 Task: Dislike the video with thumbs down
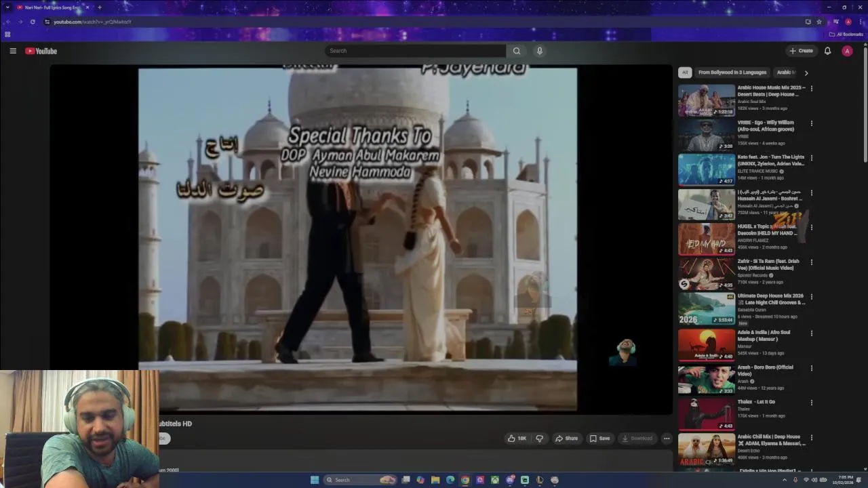click(540, 439)
